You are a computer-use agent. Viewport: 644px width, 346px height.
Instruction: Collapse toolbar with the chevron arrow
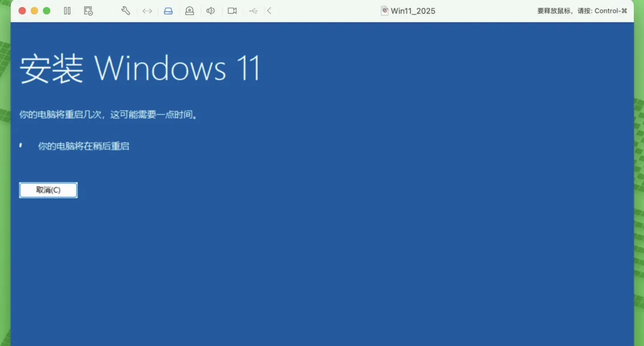[x=269, y=11]
